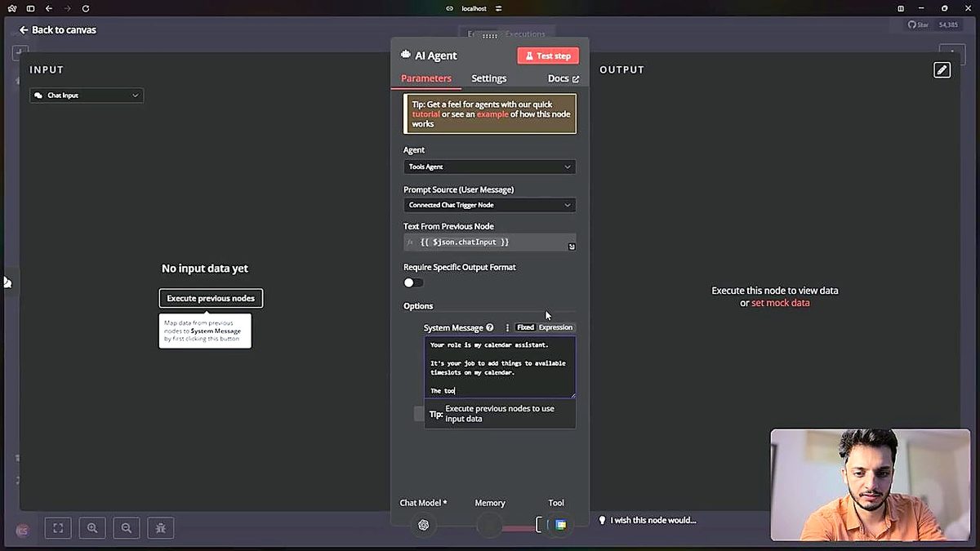The height and width of the screenshot is (551, 980).
Task: Click the debug bug icon
Action: pyautogui.click(x=161, y=528)
